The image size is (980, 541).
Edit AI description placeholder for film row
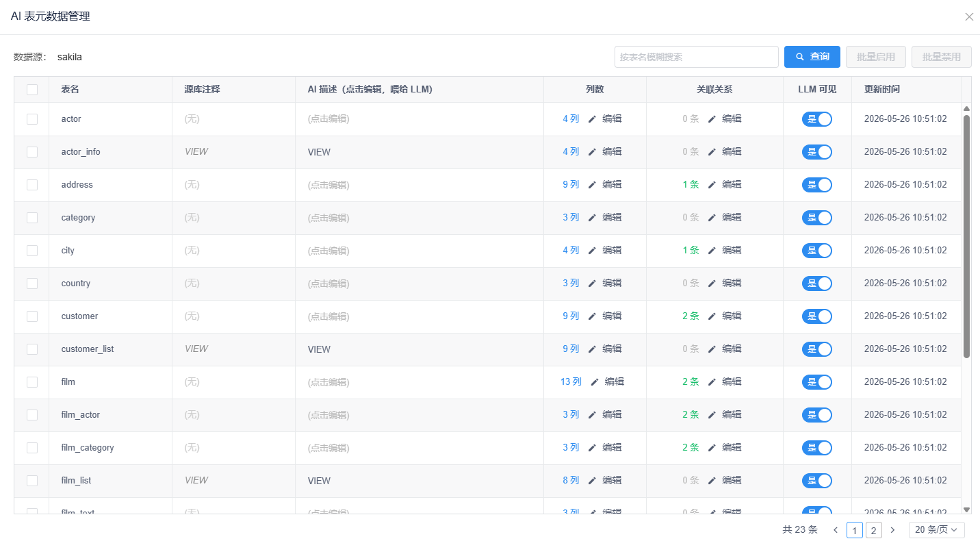(x=328, y=382)
